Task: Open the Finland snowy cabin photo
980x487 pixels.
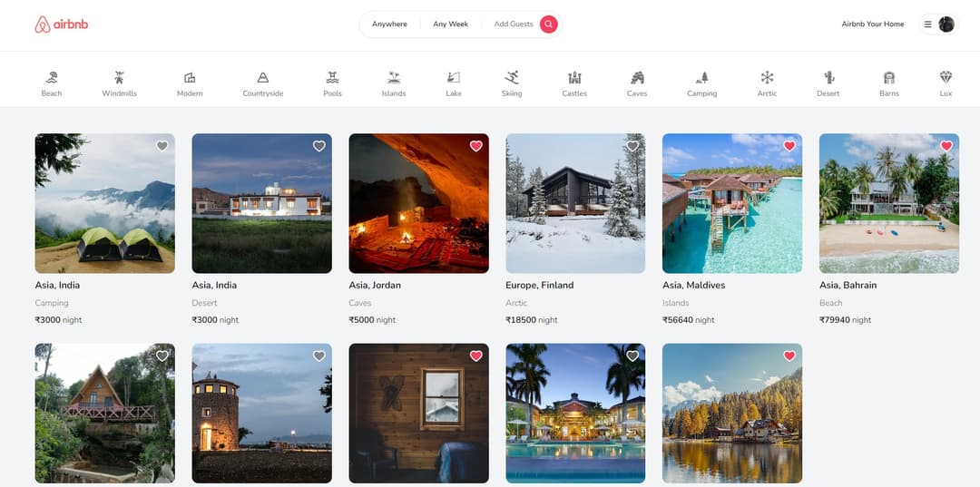Action: pyautogui.click(x=575, y=203)
